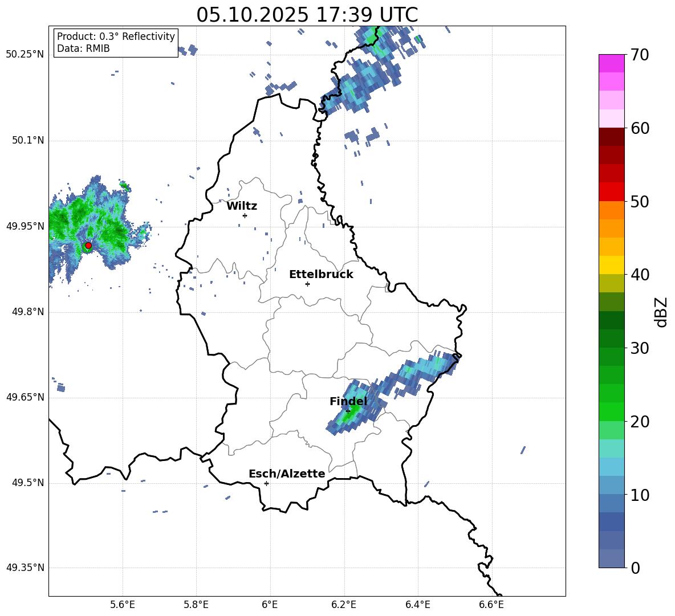Click the colorbar tick value 30
The width and height of the screenshot is (675, 616).
[x=640, y=348]
